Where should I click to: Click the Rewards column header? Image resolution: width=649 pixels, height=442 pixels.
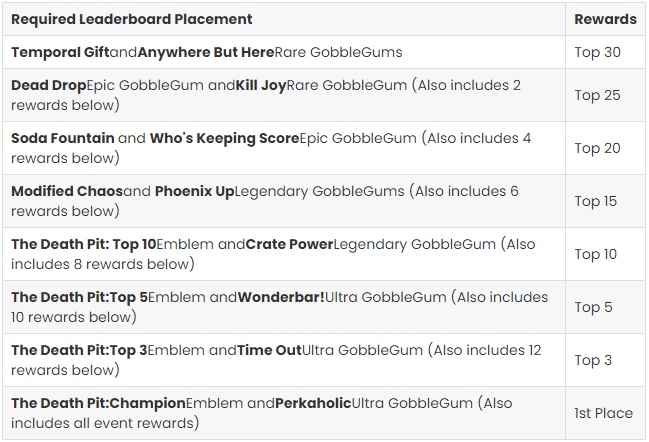click(606, 19)
